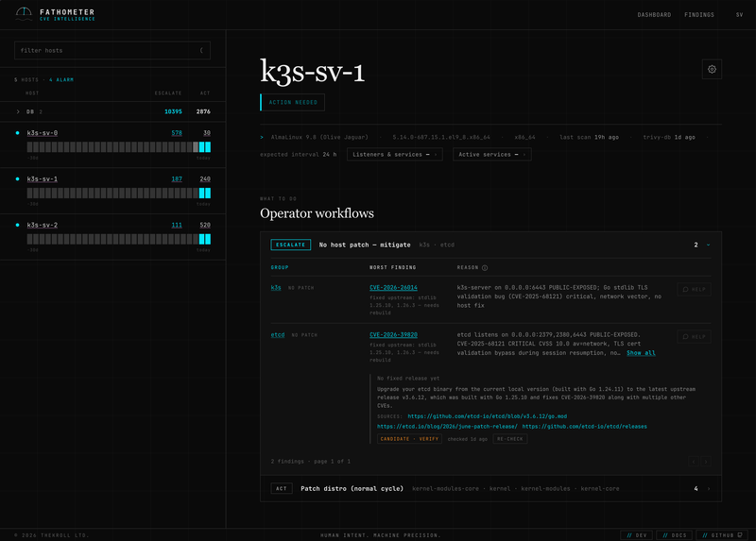Open CVE-2026-26014 finding link
Viewport: 756px width, 541px height.
(x=393, y=288)
